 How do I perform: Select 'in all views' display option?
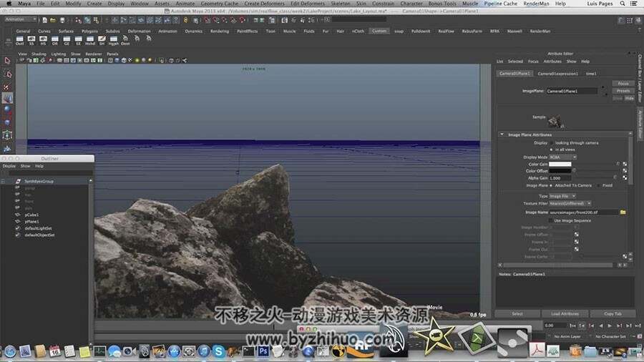(x=551, y=150)
